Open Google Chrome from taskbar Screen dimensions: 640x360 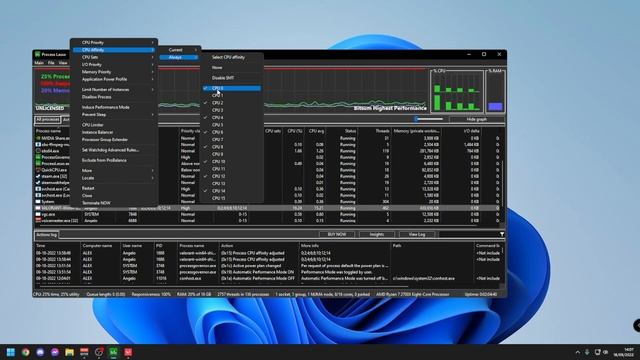tap(26, 352)
